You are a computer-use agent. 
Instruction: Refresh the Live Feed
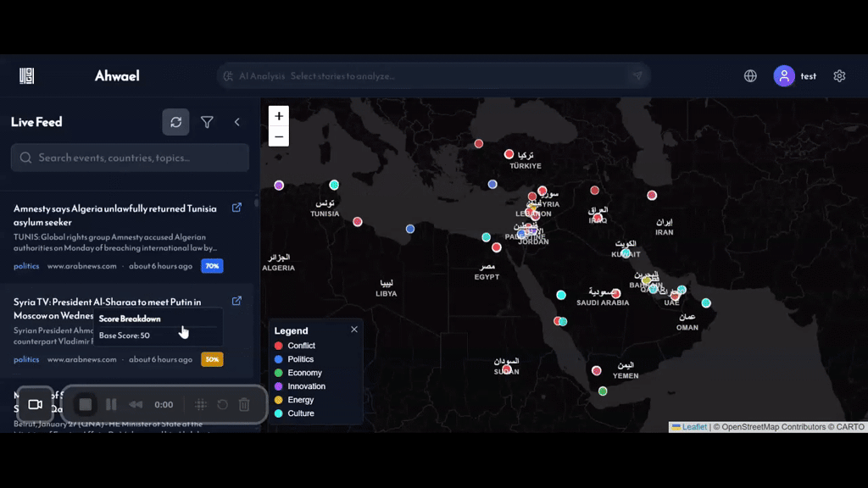click(x=175, y=122)
